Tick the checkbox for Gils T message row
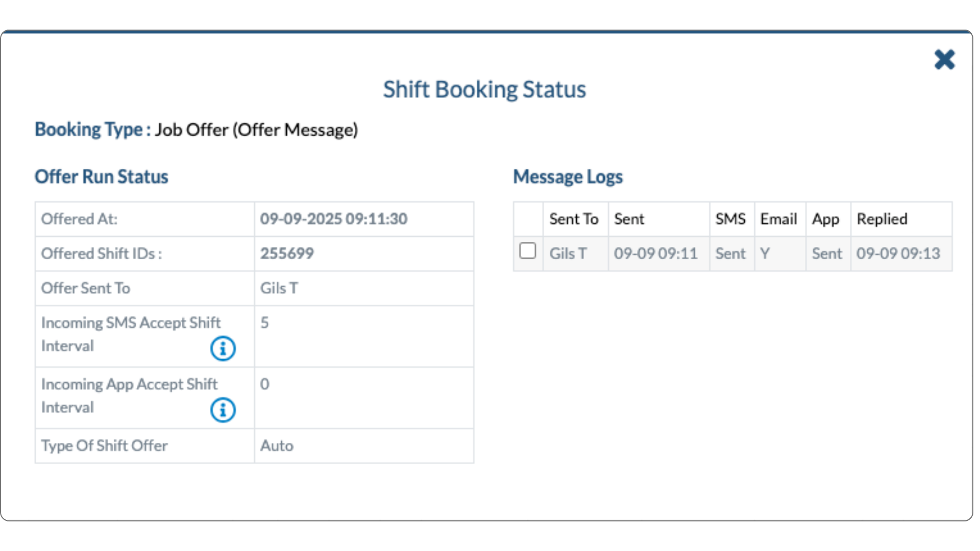980x551 pixels. [x=528, y=251]
